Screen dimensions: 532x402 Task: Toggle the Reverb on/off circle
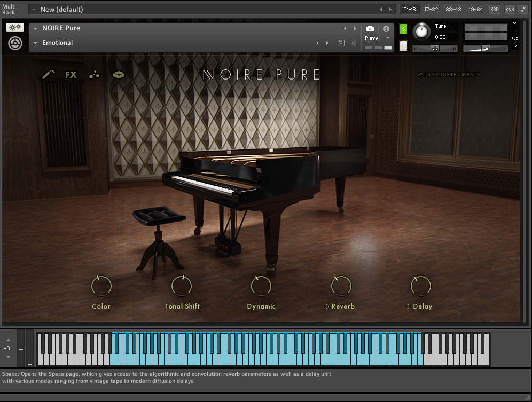(x=327, y=306)
